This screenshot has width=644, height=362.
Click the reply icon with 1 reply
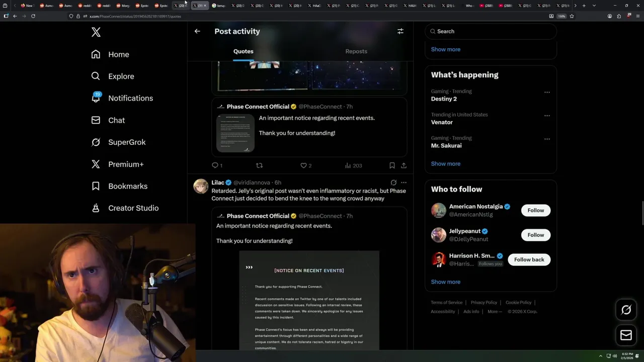217,165
